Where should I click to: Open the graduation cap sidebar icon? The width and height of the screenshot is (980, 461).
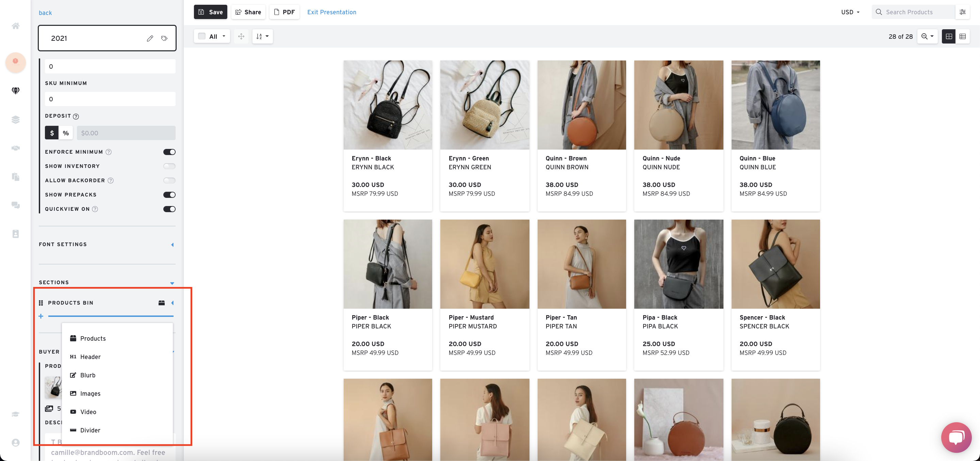point(16,414)
